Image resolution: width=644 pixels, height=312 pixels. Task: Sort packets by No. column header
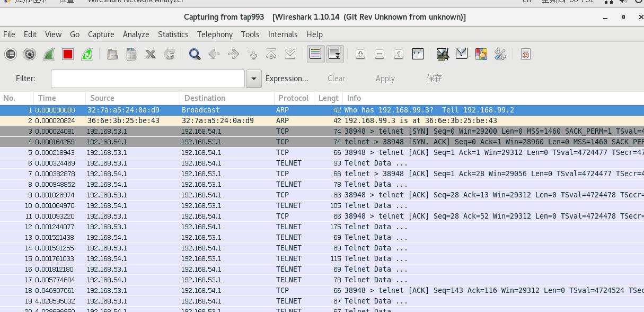(x=17, y=98)
